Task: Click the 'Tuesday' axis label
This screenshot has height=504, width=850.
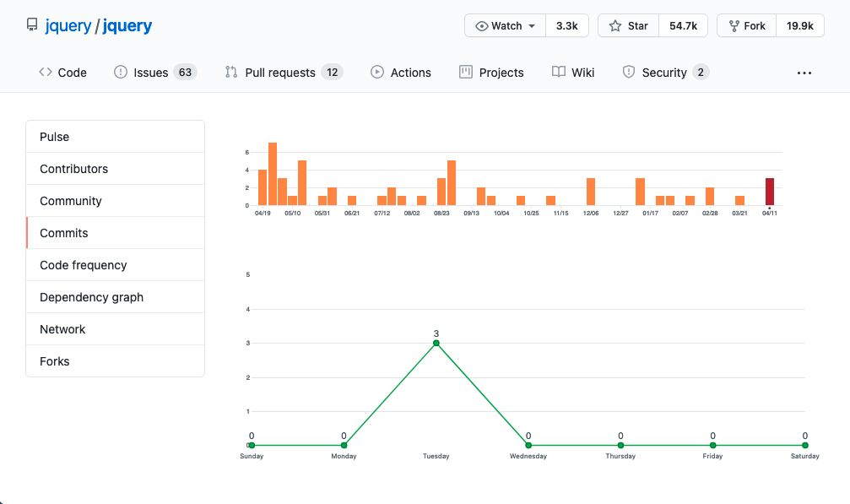Action: pyautogui.click(x=436, y=457)
